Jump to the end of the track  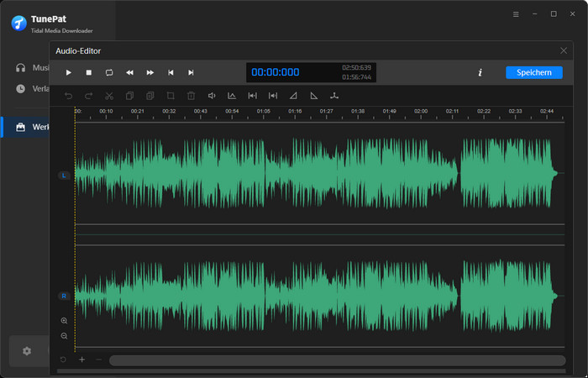(191, 73)
